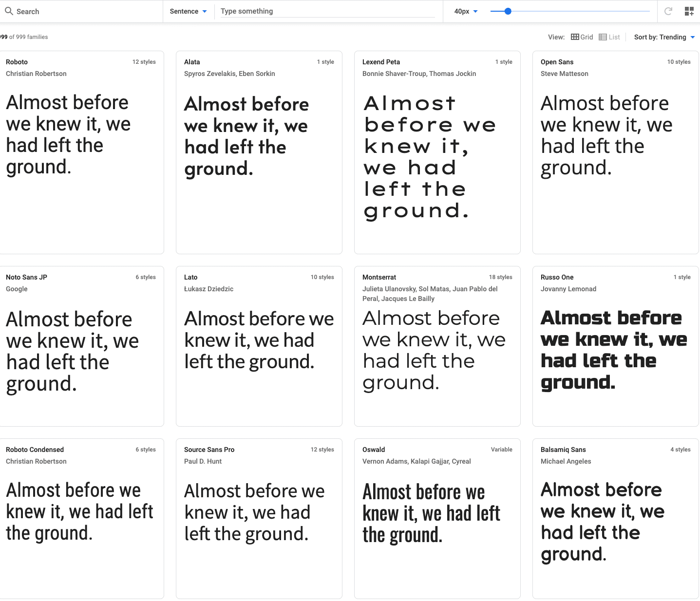Switch preview display to List view
The width and height of the screenshot is (700, 601).
pos(610,37)
